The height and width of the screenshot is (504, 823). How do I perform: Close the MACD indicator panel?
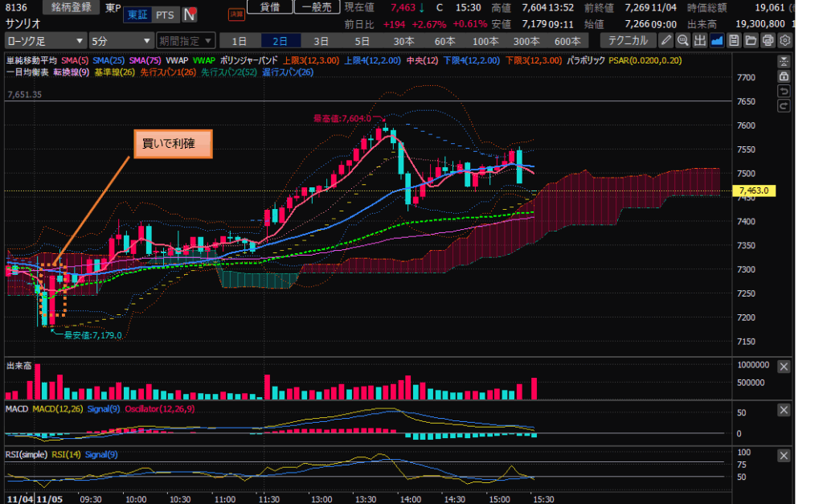pyautogui.click(x=784, y=410)
